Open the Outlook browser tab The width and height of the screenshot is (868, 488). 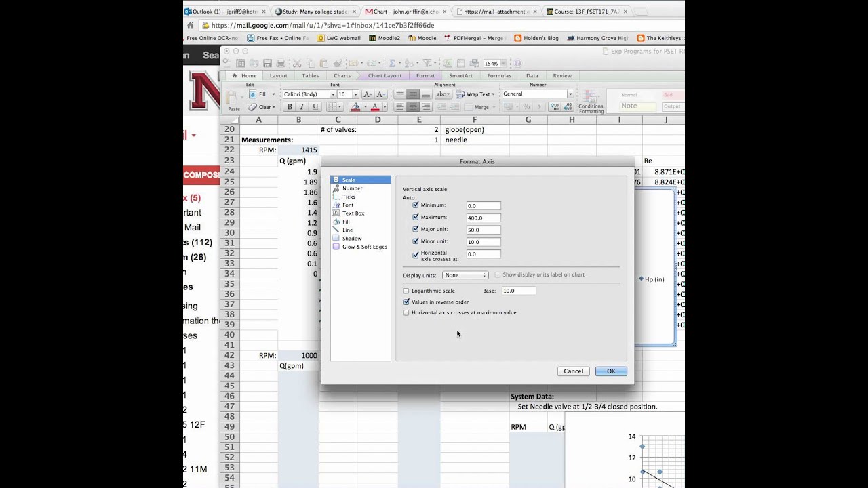[x=226, y=12]
